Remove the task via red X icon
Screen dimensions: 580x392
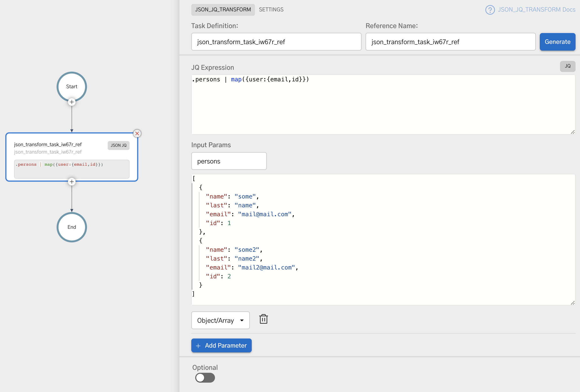[x=137, y=133]
